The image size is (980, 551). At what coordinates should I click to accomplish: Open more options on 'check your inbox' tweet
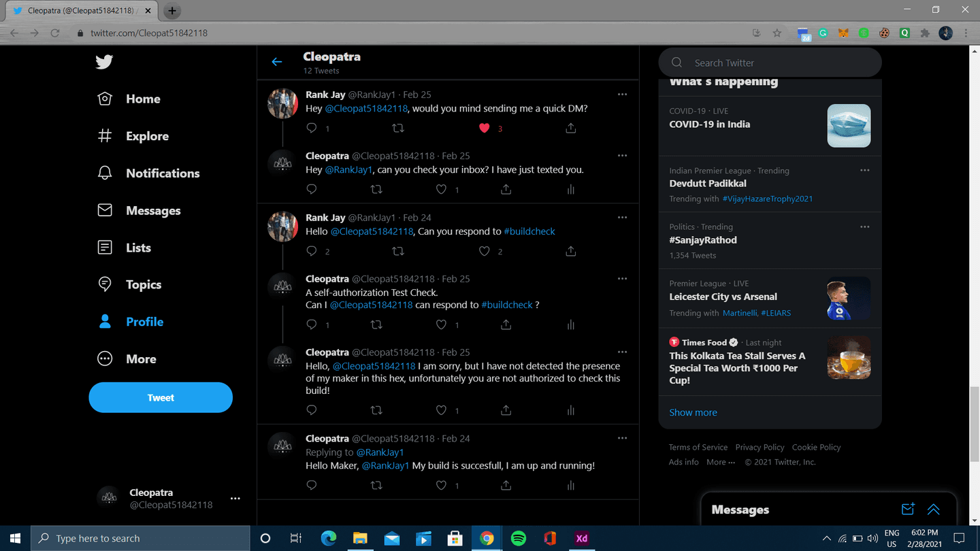[x=622, y=156]
